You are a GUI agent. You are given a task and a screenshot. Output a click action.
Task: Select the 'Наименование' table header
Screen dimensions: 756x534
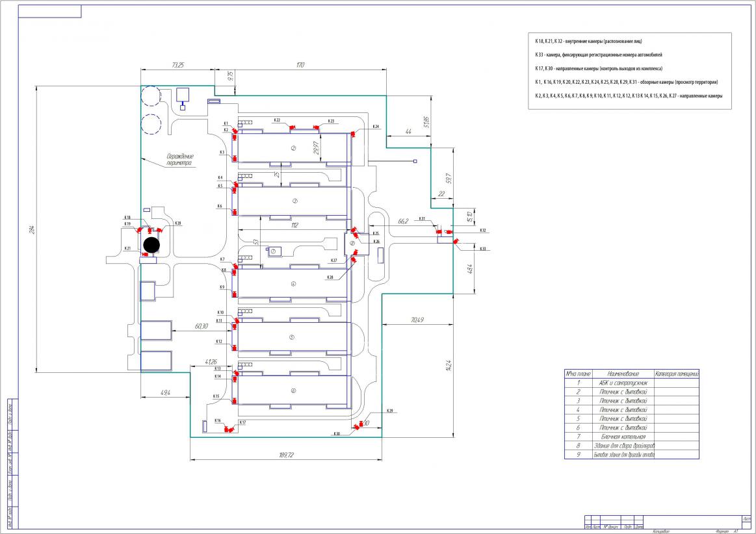pos(623,374)
